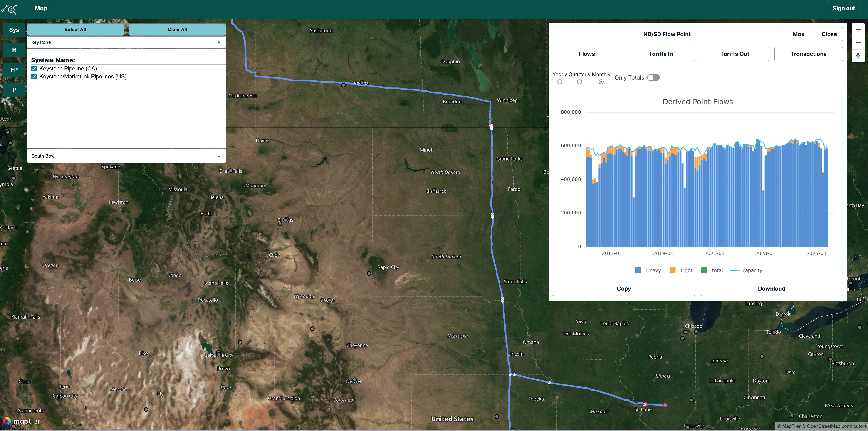Click the red ND/SD border flow point marker
868x431 pixels.
tap(491, 127)
